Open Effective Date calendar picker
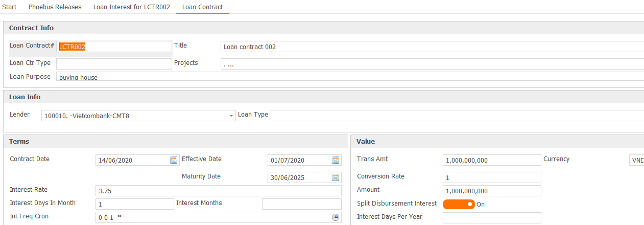 336,160
